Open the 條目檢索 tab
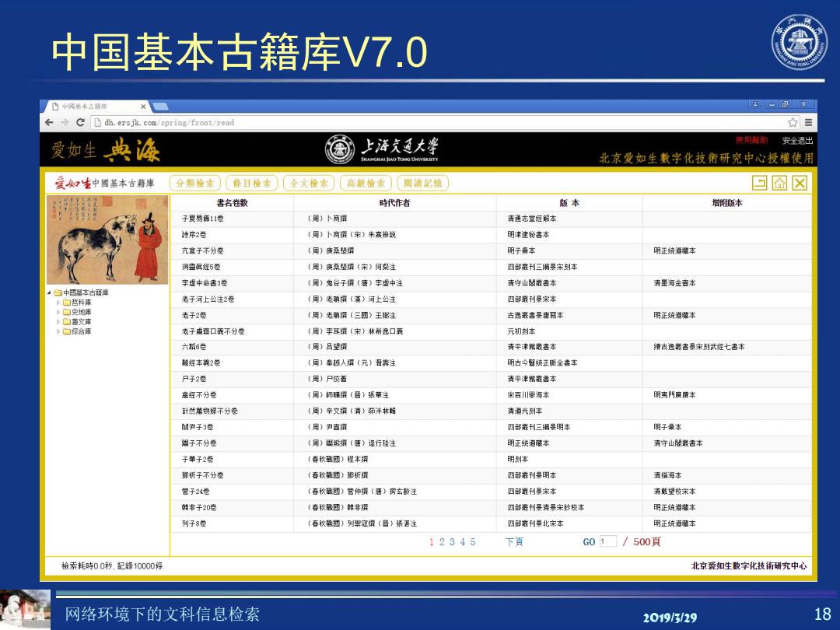Viewport: 840px width, 630px height. (252, 184)
